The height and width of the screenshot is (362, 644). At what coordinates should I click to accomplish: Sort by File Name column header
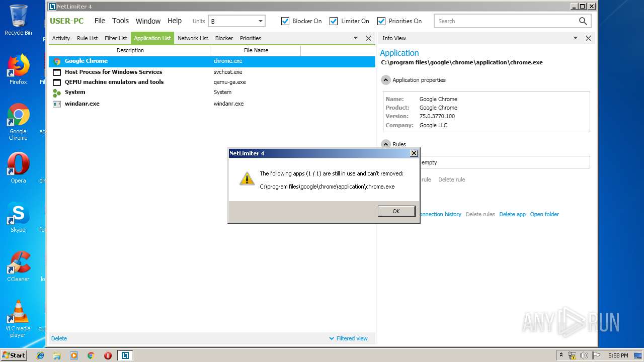click(256, 50)
